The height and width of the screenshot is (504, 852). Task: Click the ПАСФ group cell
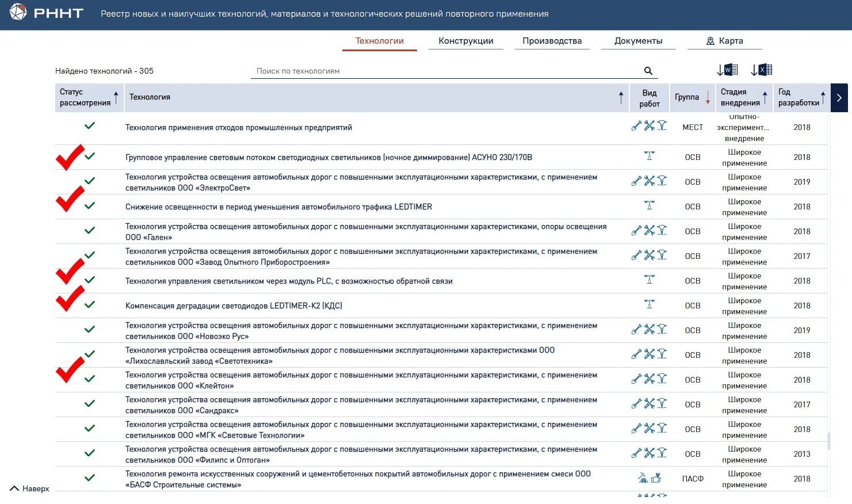[693, 479]
